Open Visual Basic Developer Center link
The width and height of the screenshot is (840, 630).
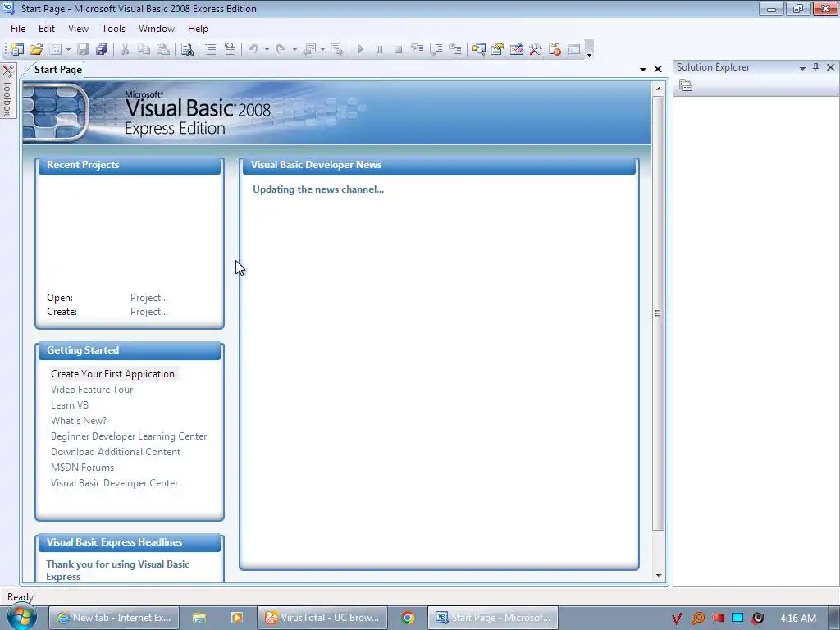pos(115,482)
